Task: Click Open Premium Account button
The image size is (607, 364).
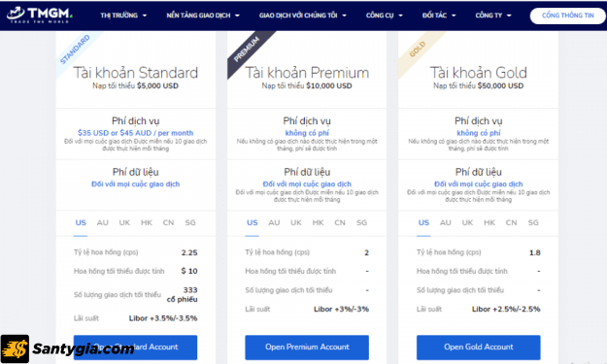Action: (307, 347)
